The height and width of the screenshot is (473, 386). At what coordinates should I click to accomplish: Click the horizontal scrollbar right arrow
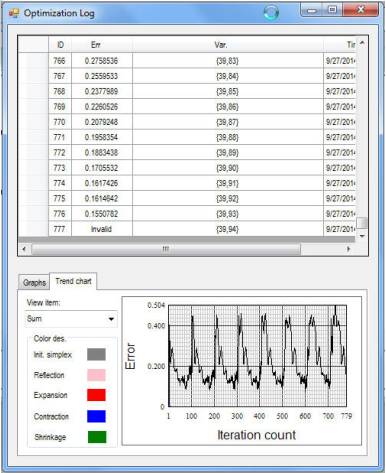point(349,249)
